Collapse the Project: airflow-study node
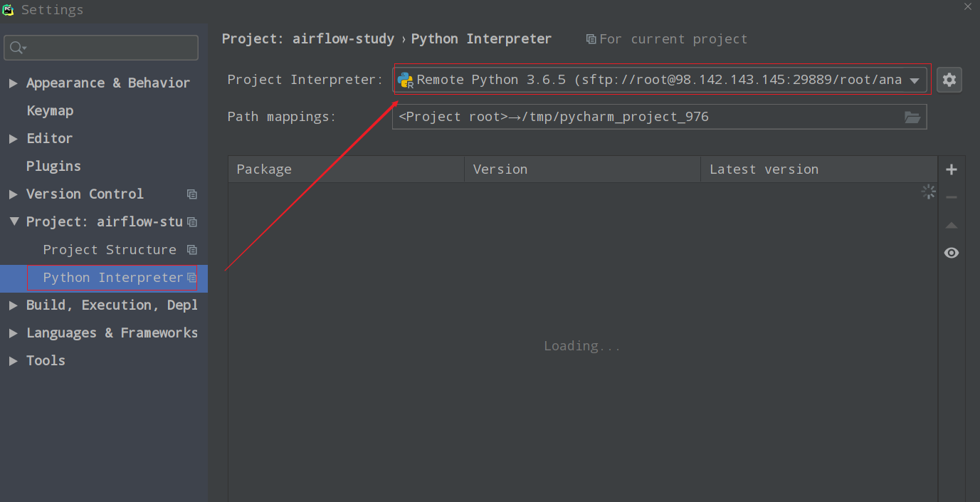 [x=14, y=222]
